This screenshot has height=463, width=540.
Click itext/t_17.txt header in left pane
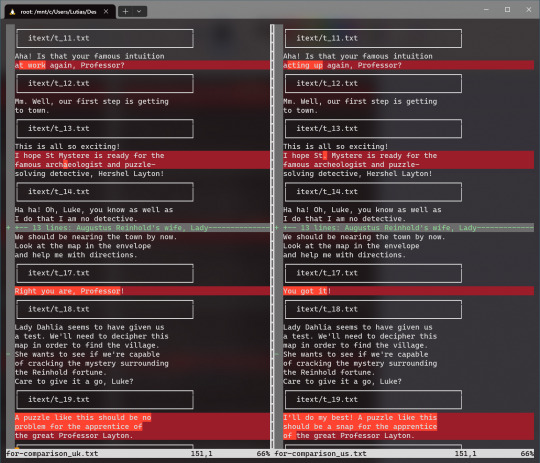click(105, 273)
